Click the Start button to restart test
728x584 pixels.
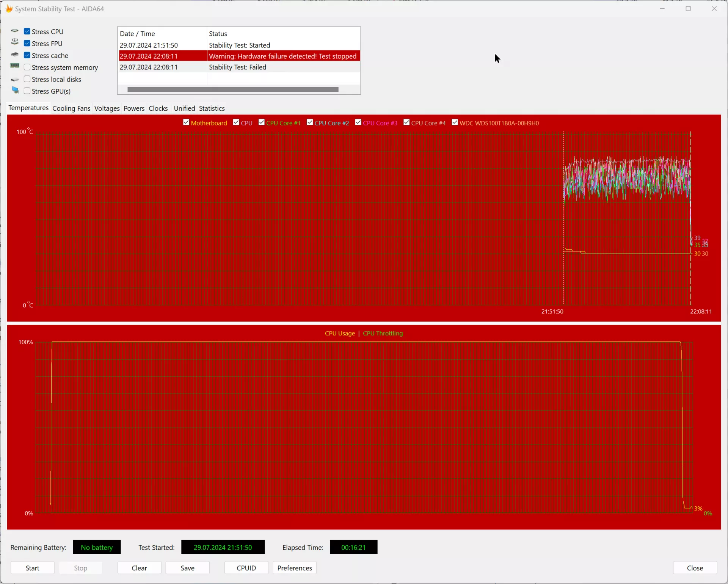(x=32, y=568)
